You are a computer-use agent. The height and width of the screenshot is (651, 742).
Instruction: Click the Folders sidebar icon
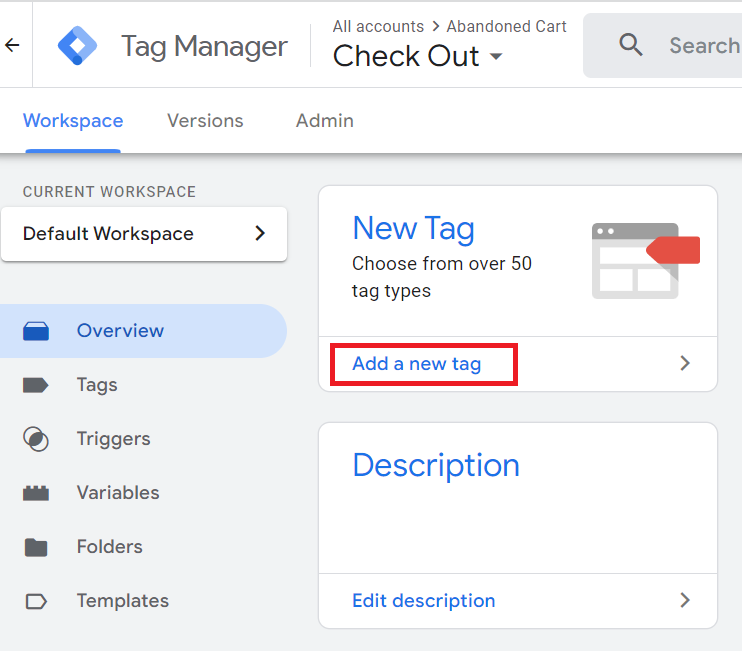[x=36, y=547]
